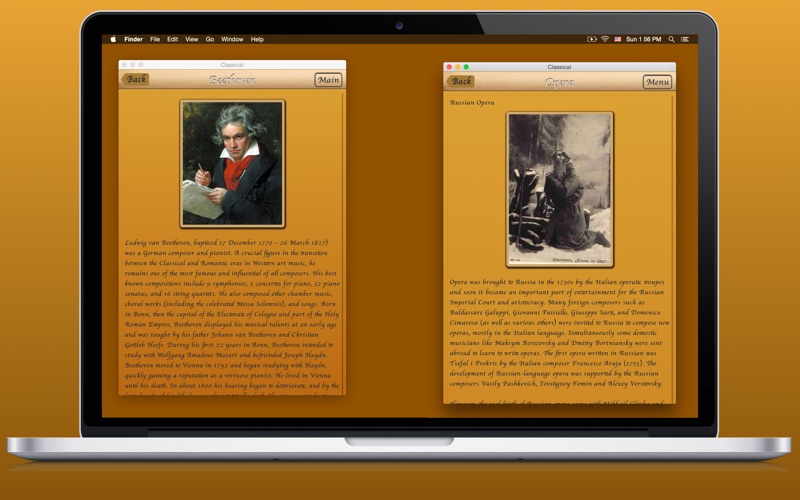800x500 pixels.
Task: Click Menu button in Opera window
Action: pos(657,82)
